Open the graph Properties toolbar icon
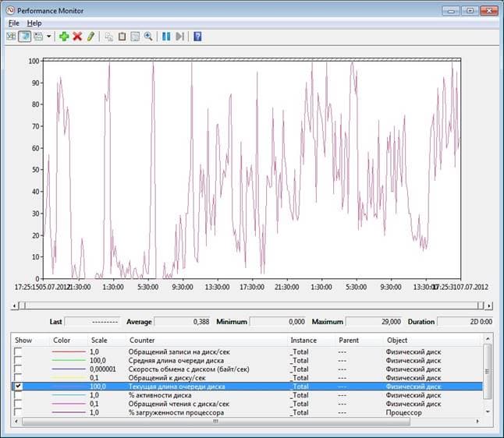This screenshot has height=438, width=504. (x=135, y=37)
